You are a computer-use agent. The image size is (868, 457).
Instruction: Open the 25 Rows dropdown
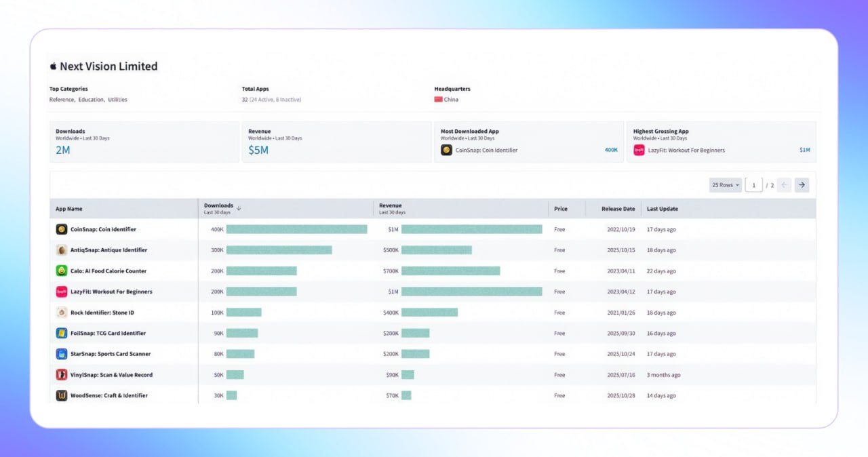coord(725,185)
